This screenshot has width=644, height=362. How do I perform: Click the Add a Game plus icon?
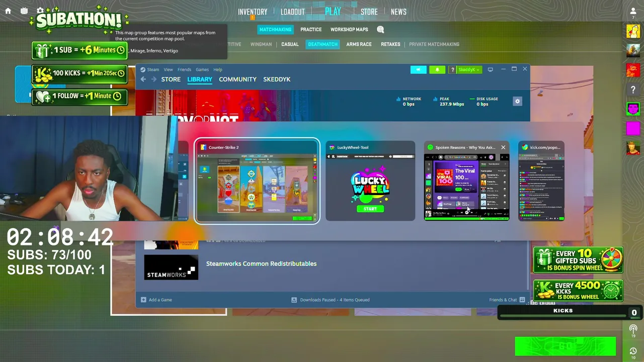(x=143, y=300)
